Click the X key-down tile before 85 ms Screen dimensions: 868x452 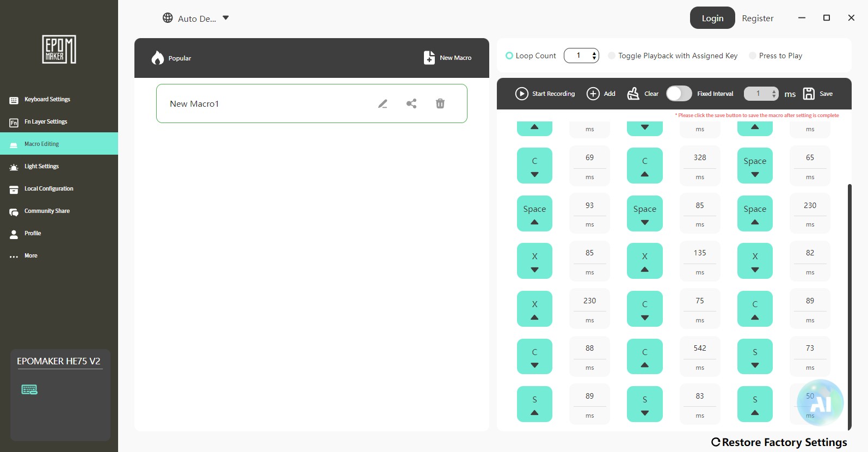(x=534, y=261)
